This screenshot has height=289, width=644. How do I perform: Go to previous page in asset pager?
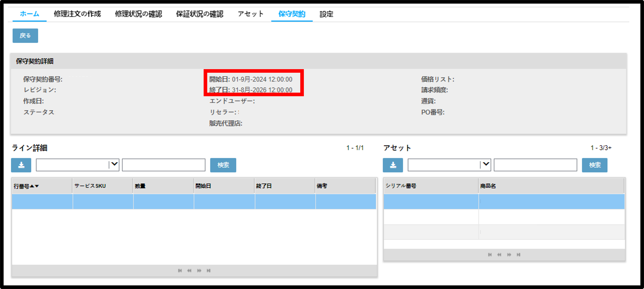pos(499,255)
